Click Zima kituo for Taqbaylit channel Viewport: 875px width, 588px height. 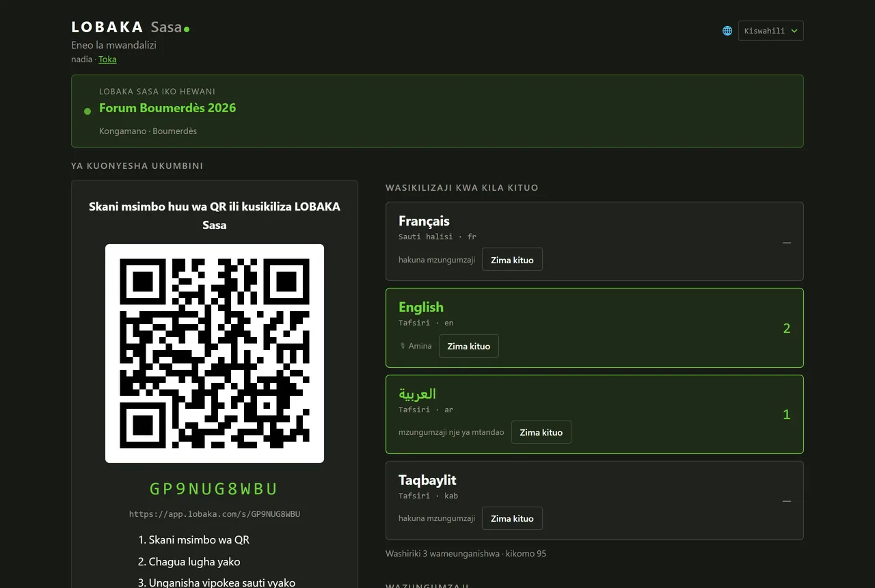click(x=512, y=518)
